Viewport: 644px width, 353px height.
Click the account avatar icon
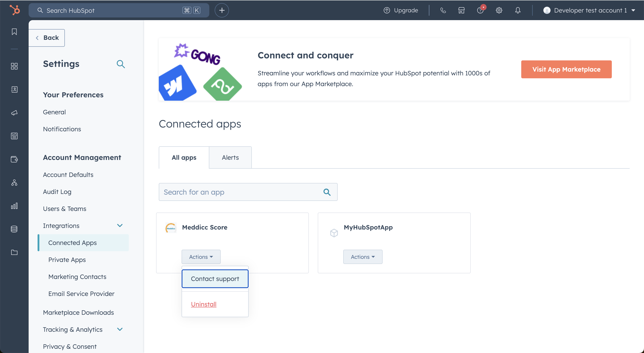pos(547,10)
